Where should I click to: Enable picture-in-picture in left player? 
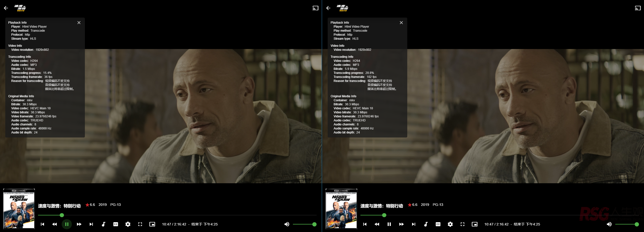coord(152,224)
